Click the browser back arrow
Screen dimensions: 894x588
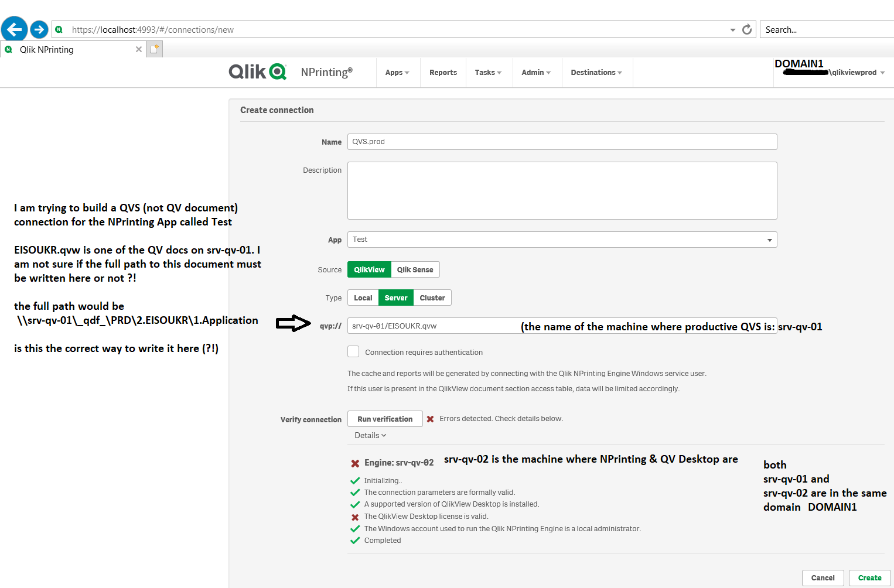coord(13,29)
